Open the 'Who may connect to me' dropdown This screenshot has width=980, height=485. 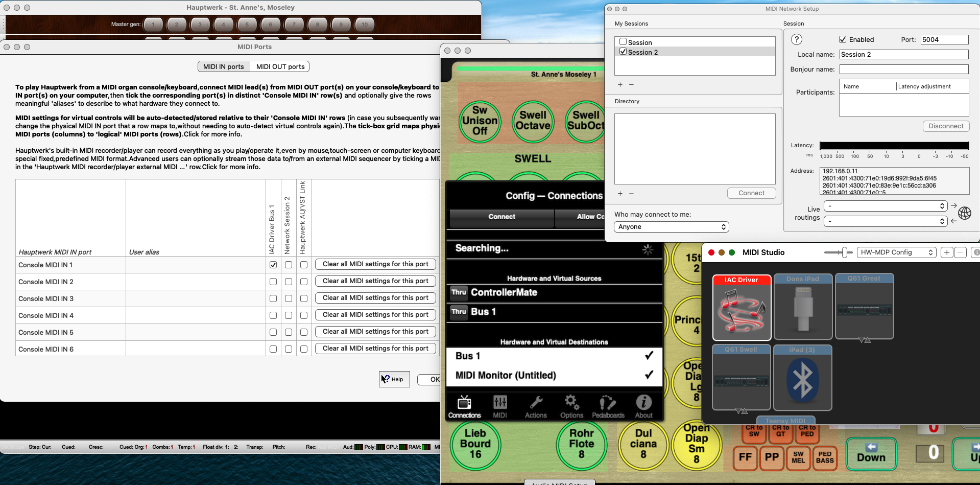coord(672,227)
